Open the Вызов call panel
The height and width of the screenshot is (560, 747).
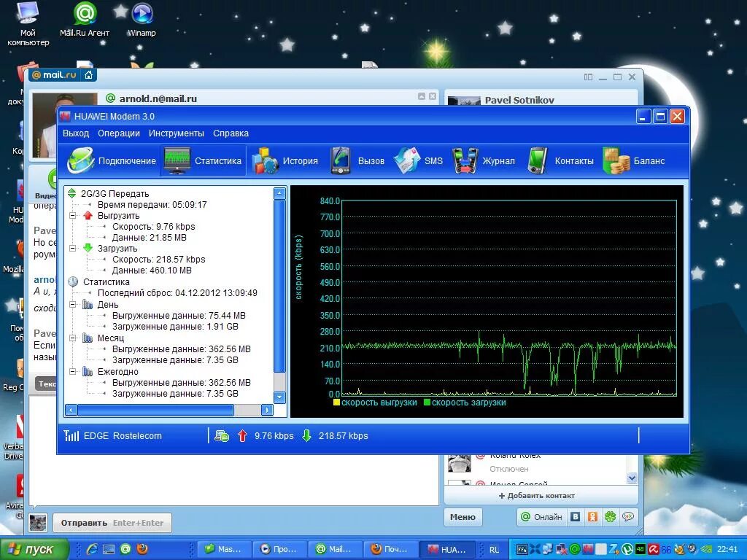click(357, 161)
